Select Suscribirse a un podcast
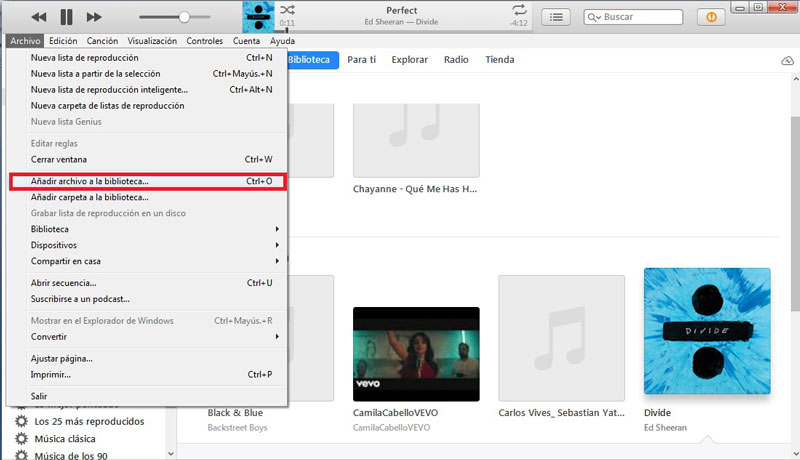The height and width of the screenshot is (460, 800). (147, 299)
